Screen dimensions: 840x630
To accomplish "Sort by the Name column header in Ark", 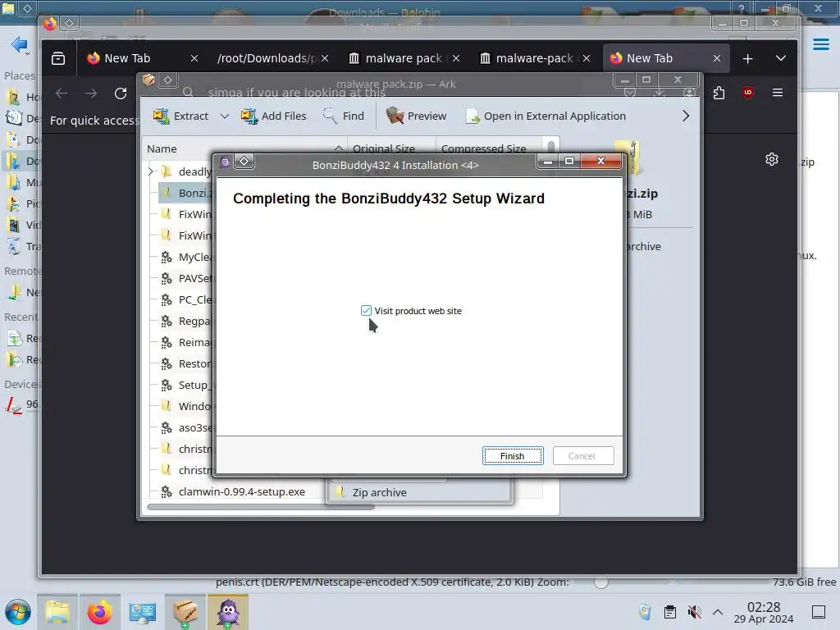I will tap(244, 148).
